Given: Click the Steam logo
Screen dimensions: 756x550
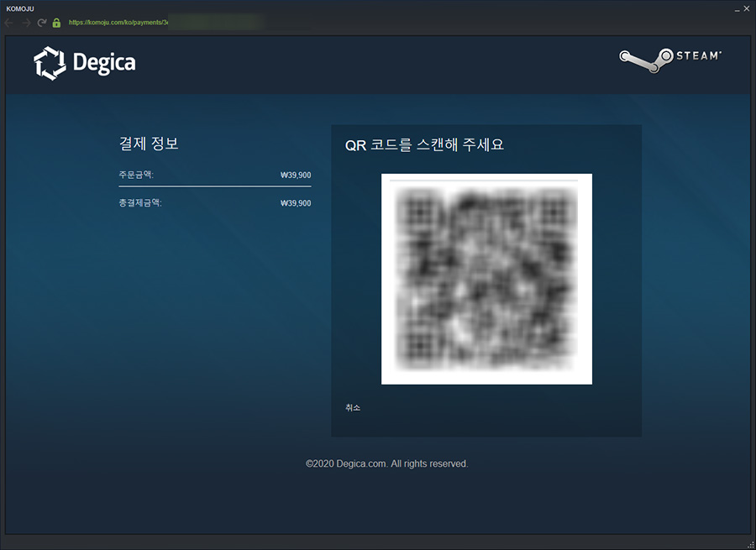Looking at the screenshot, I should (670, 60).
